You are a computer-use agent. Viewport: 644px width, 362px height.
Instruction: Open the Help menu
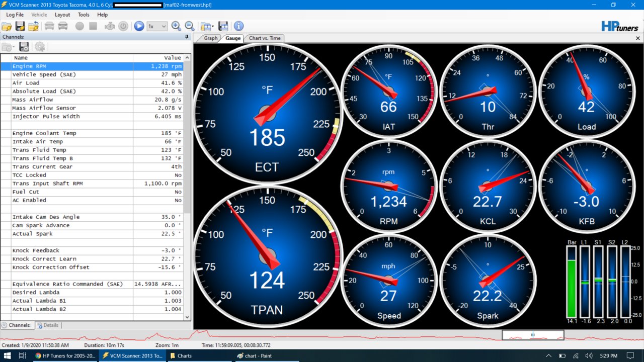(x=102, y=15)
